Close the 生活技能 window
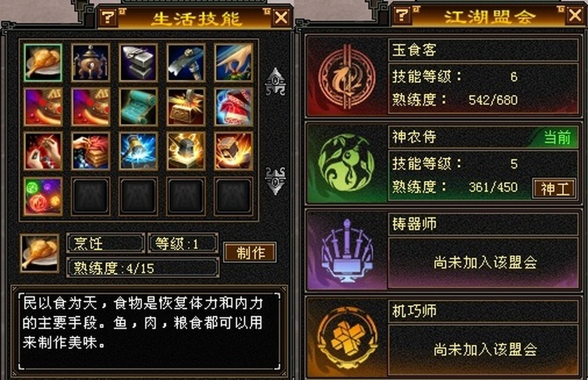This screenshot has width=588, height=380. pyautogui.click(x=281, y=17)
